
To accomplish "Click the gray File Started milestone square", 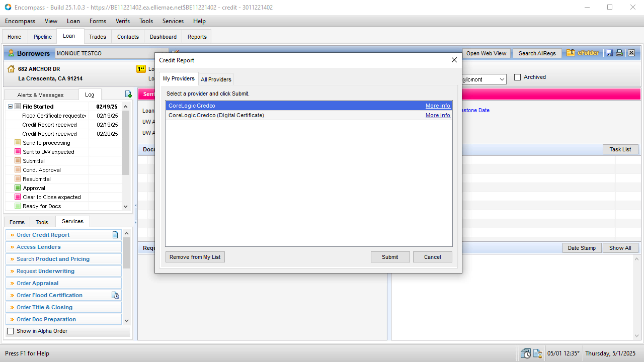I will [18, 107].
